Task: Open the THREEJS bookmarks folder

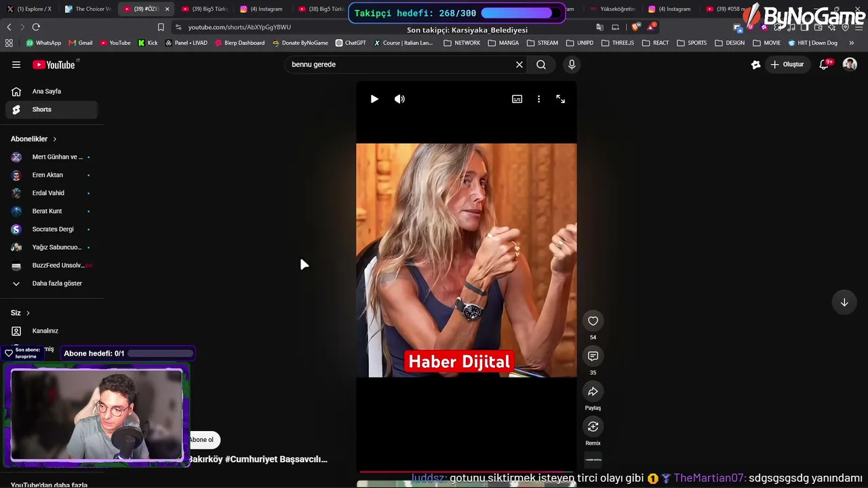Action: click(x=617, y=43)
